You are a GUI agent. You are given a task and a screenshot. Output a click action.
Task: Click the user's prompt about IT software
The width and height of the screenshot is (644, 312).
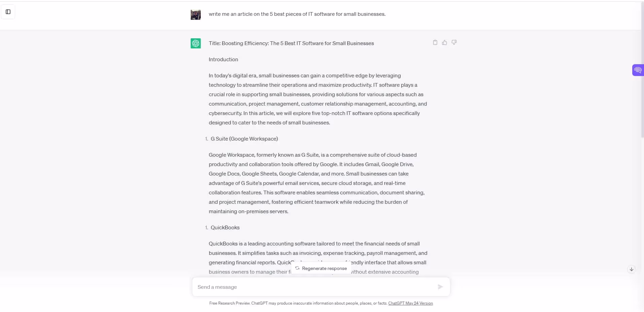[x=297, y=14]
